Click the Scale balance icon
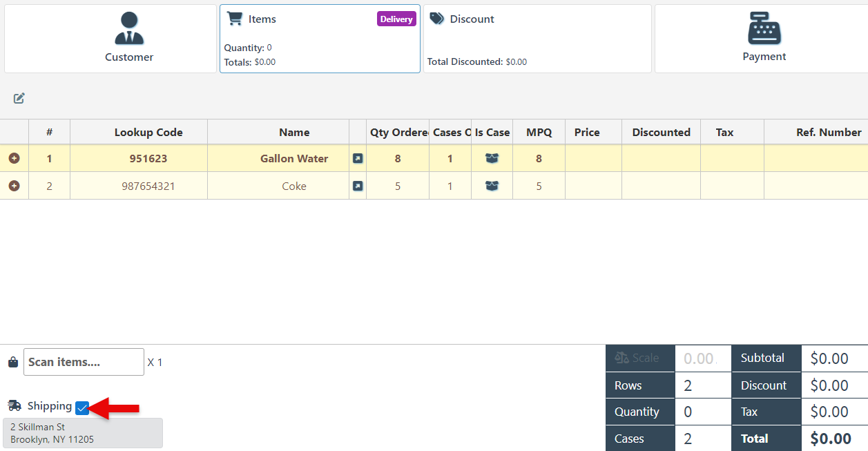 (x=621, y=358)
